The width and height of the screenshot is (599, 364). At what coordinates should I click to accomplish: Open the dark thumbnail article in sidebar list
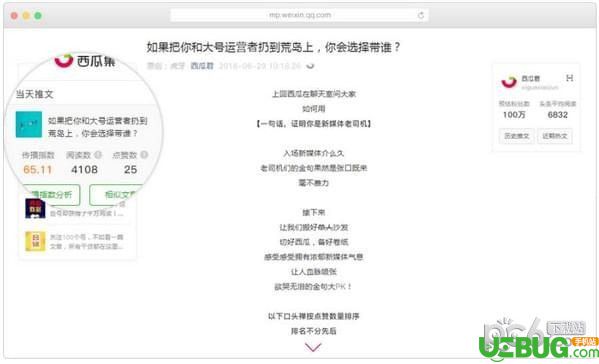(35, 209)
